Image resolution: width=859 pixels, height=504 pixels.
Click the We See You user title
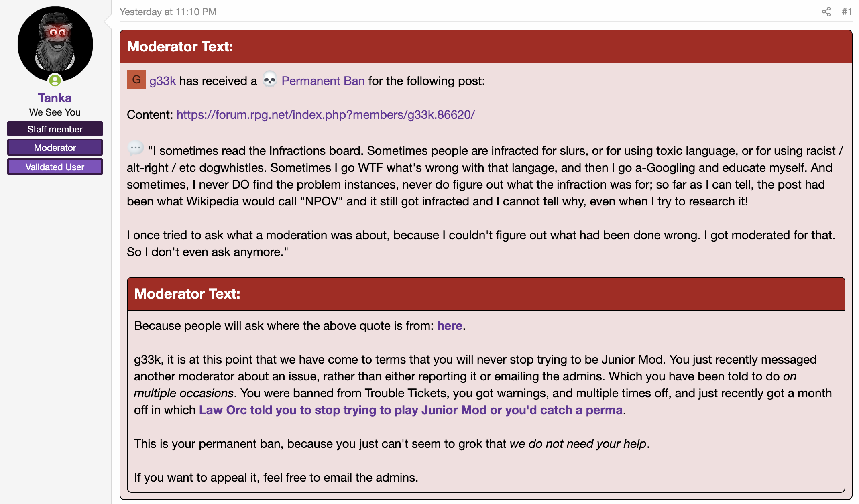point(55,112)
